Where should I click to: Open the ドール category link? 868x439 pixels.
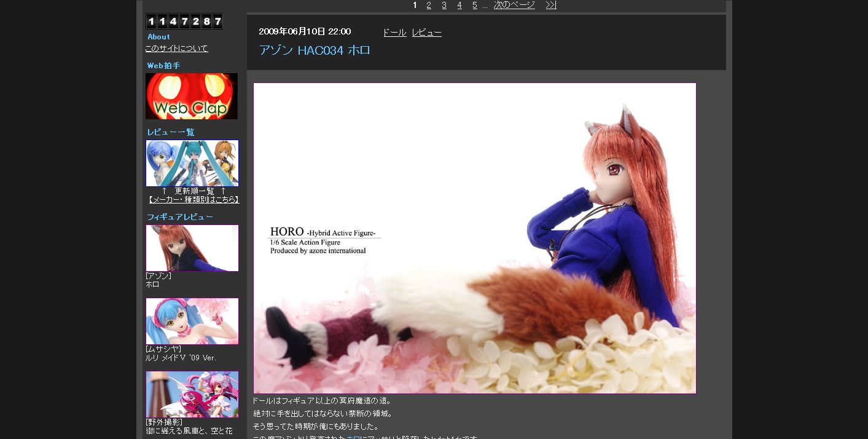pos(394,33)
